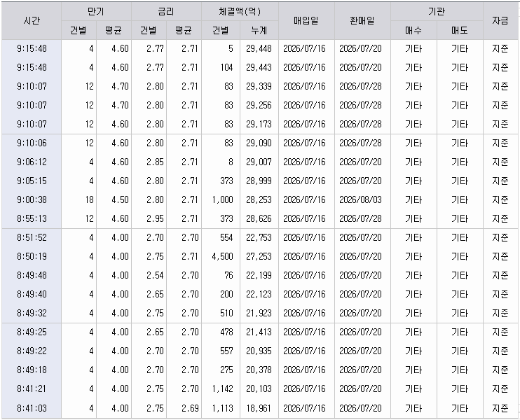Click the 매도 sub-header
The width and height of the screenshot is (520, 420).
pyautogui.click(x=460, y=31)
